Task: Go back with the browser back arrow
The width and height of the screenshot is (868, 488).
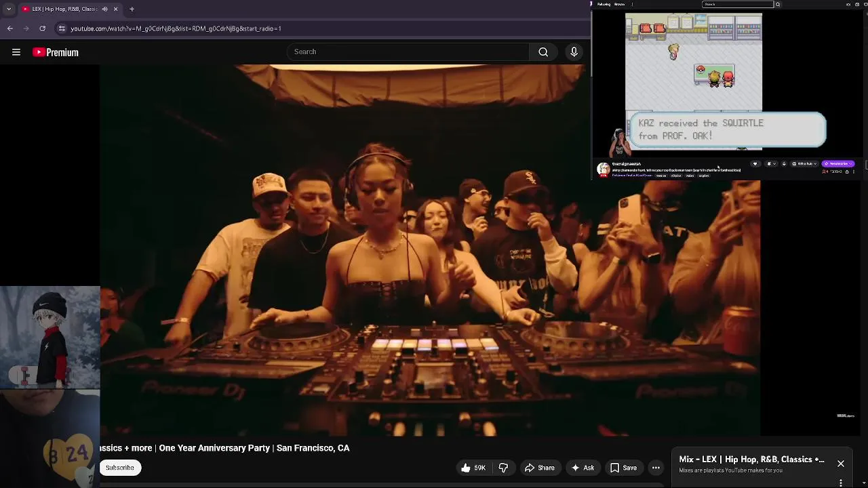Action: tap(9, 28)
